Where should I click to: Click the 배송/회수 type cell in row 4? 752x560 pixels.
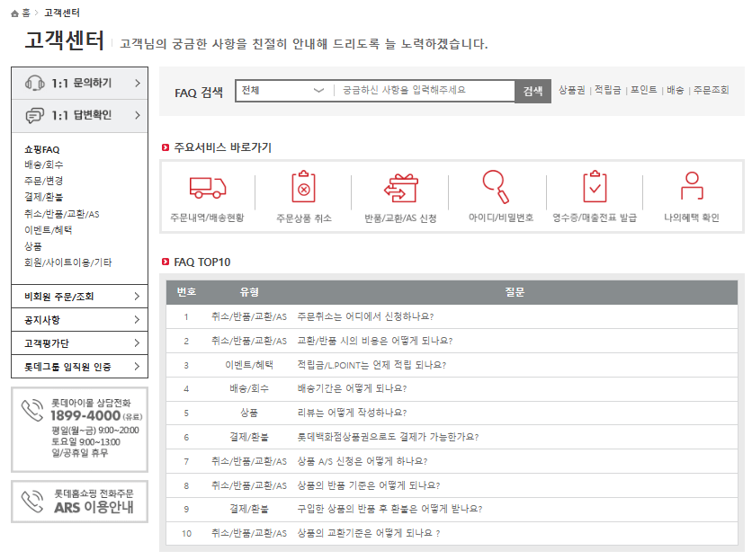click(249, 389)
